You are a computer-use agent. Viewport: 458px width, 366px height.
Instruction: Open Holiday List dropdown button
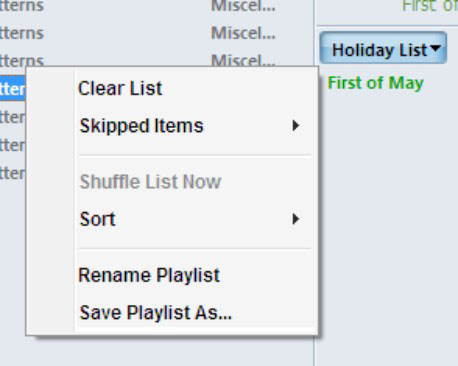383,48
